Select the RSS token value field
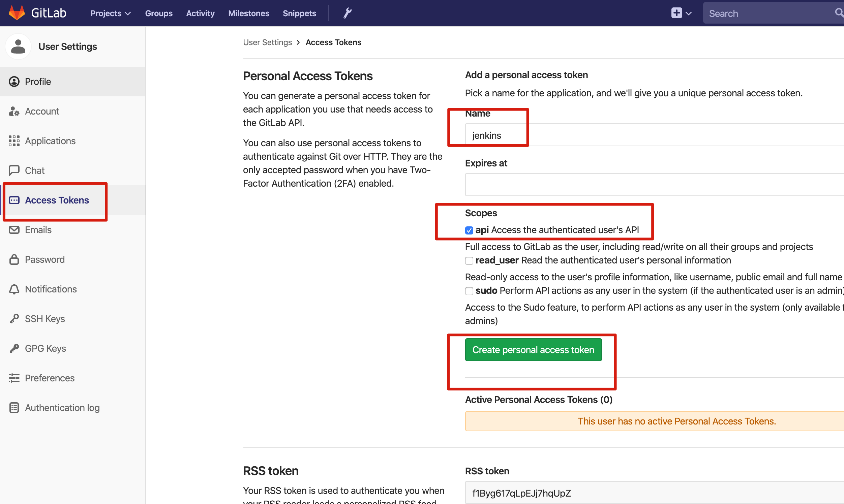 [655, 493]
